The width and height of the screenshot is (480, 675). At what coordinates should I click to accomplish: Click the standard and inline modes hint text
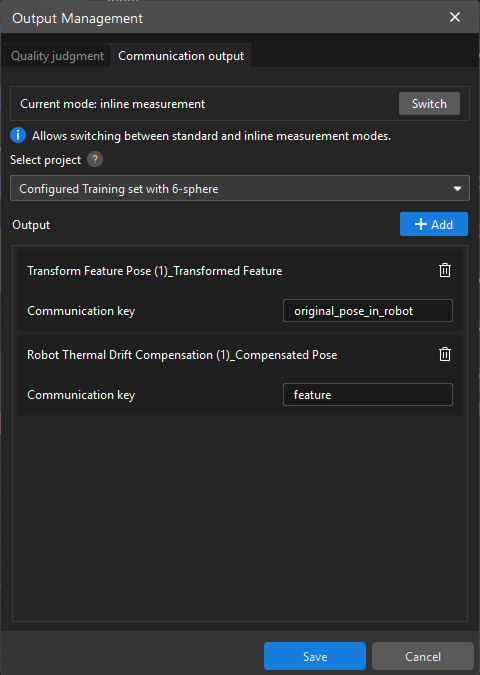click(211, 136)
